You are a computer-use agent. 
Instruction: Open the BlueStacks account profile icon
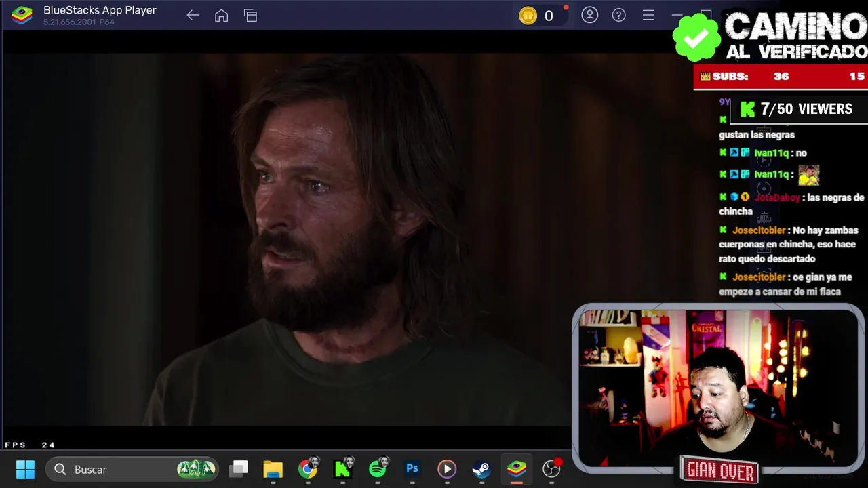point(590,15)
